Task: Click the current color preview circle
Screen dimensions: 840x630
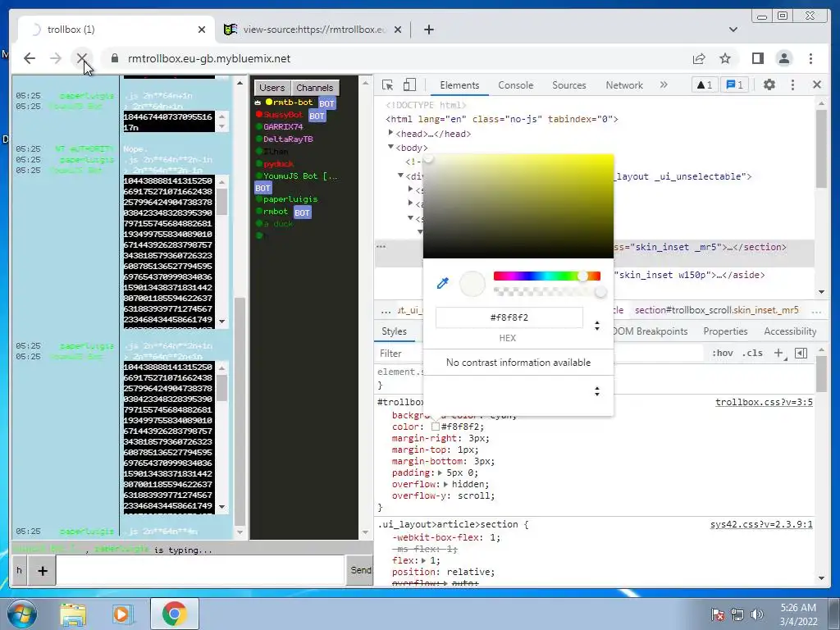Action: [472, 283]
